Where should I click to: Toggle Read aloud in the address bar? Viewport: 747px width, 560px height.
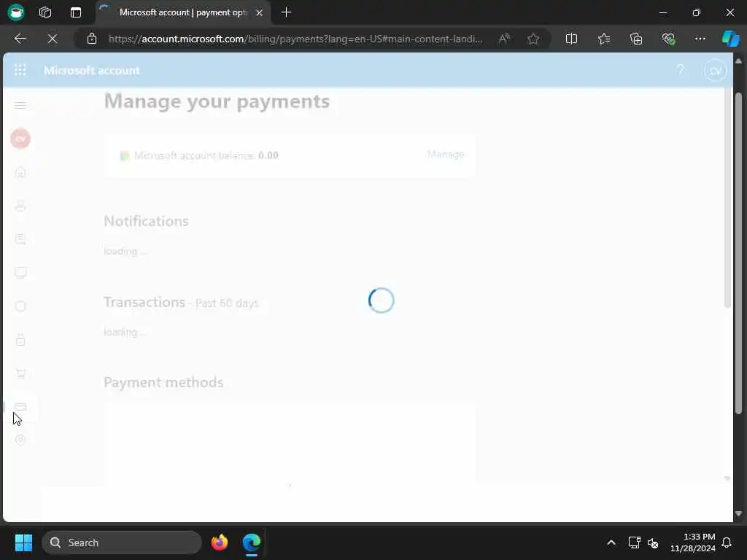pyautogui.click(x=504, y=39)
